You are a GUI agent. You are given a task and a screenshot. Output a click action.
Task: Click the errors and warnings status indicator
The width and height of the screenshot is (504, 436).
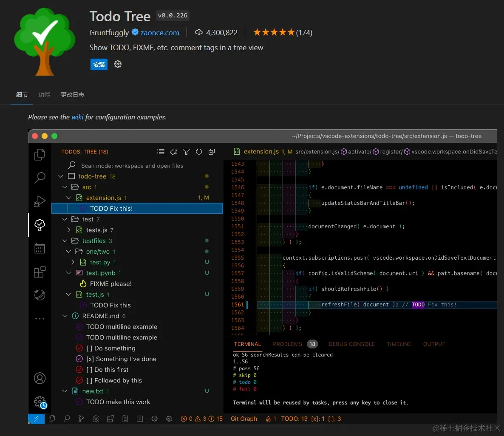point(201,419)
